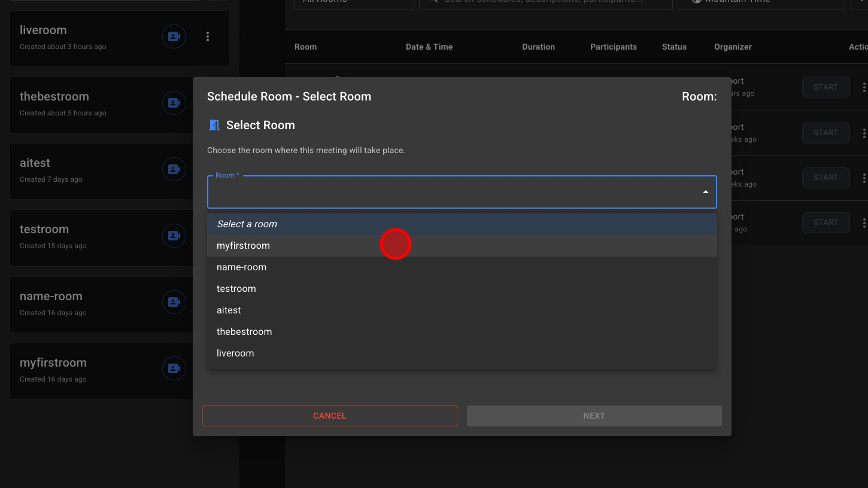
Task: Click aitest room video camera icon
Action: click(174, 170)
